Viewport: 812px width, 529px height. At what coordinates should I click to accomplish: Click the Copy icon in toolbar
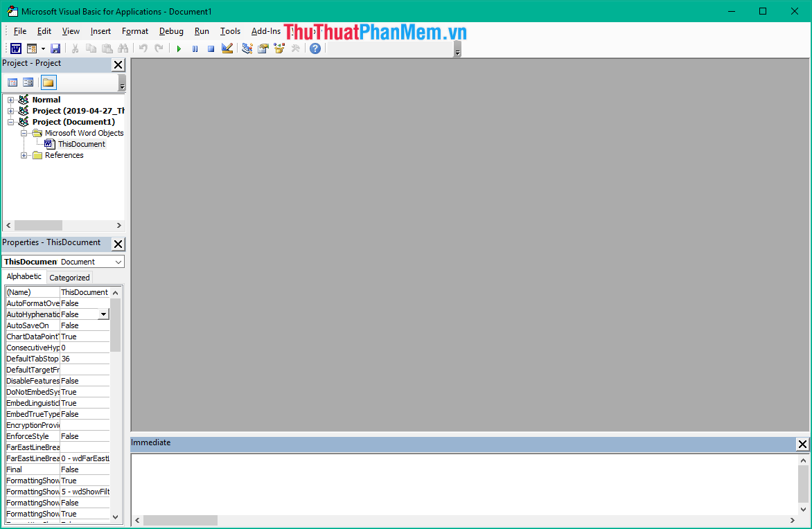click(x=91, y=48)
